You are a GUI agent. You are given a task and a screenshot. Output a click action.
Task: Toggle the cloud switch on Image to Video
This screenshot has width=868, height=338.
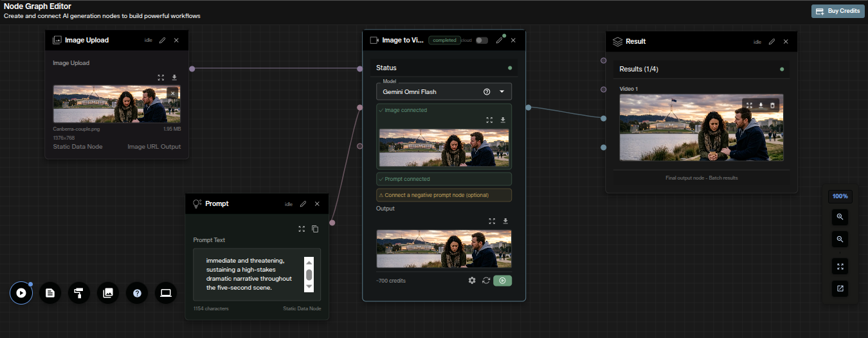pos(482,40)
